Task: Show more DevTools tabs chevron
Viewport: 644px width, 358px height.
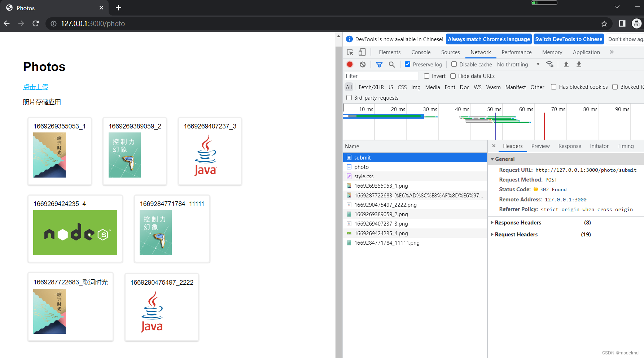Action: pos(612,52)
